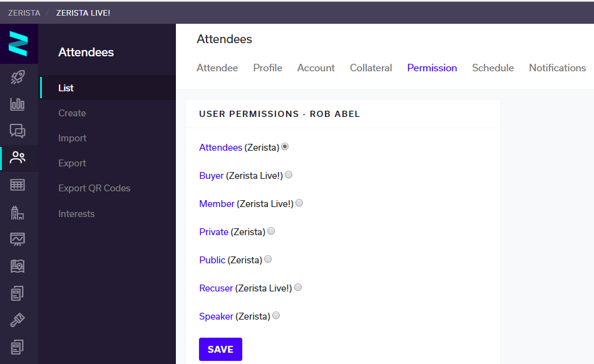594x364 pixels.
Task: Open the buildings exhibitors sidebar icon
Action: (x=18, y=213)
